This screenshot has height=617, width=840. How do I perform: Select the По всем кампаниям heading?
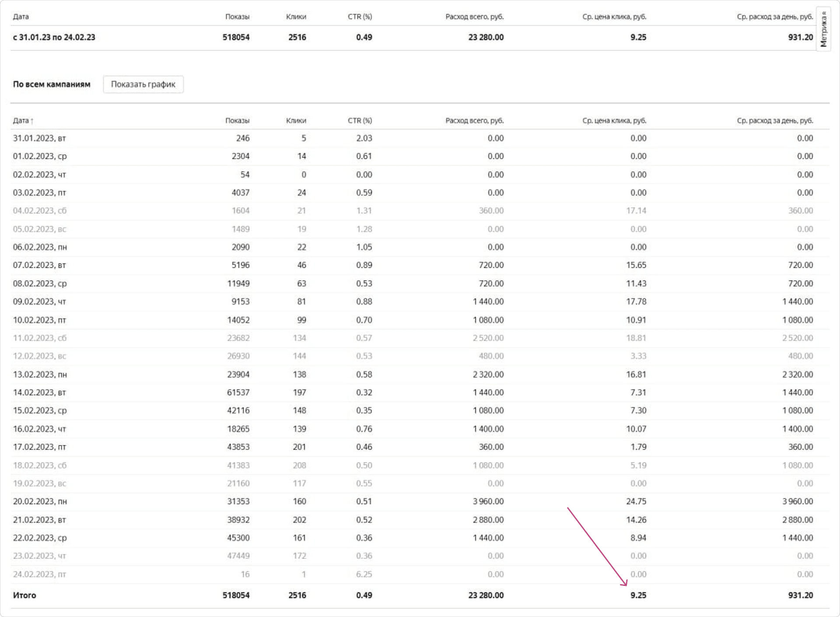coord(52,84)
